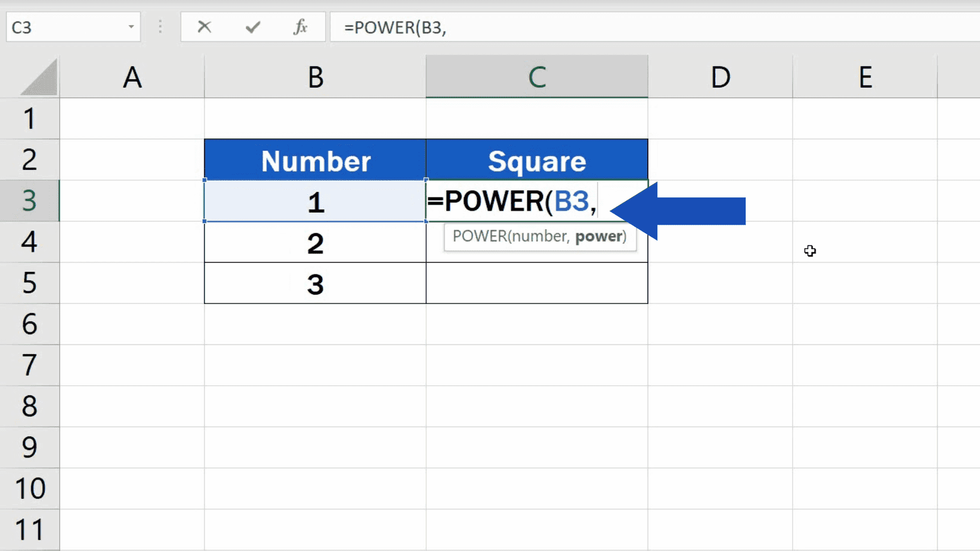Select row header 9

pos(30,447)
